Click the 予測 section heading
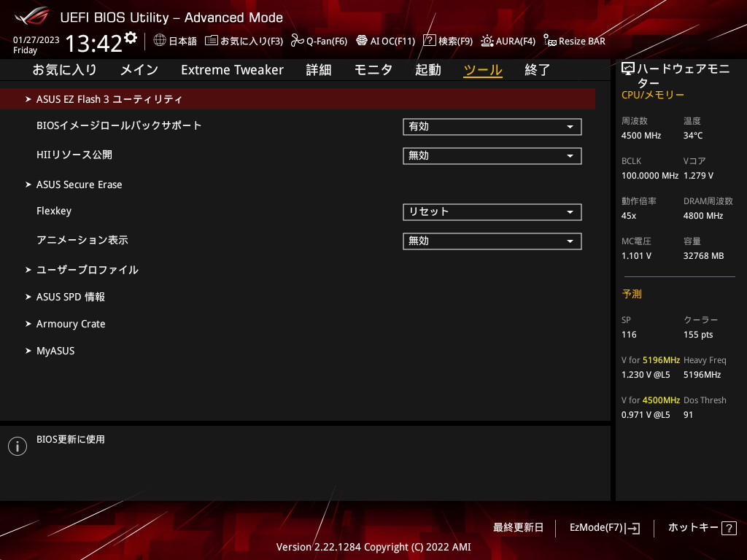The image size is (747, 560). pyautogui.click(x=632, y=294)
